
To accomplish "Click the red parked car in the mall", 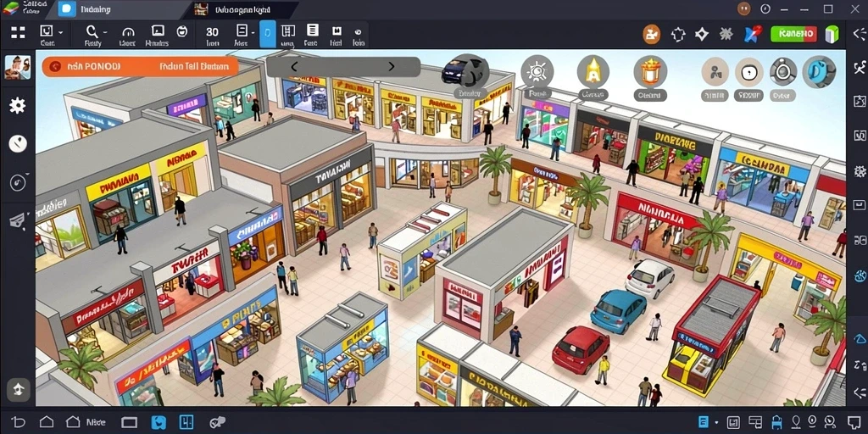I will 580,348.
